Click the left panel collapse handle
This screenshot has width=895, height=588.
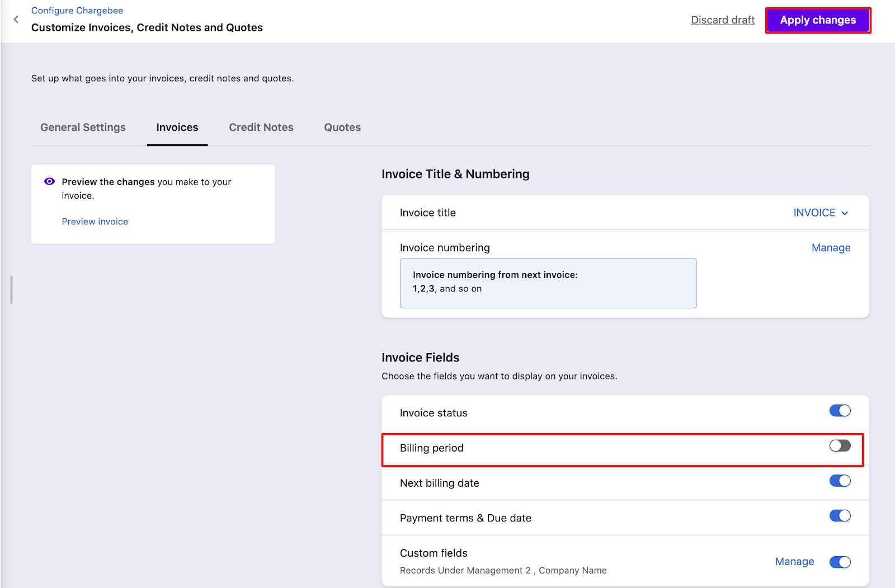11,290
